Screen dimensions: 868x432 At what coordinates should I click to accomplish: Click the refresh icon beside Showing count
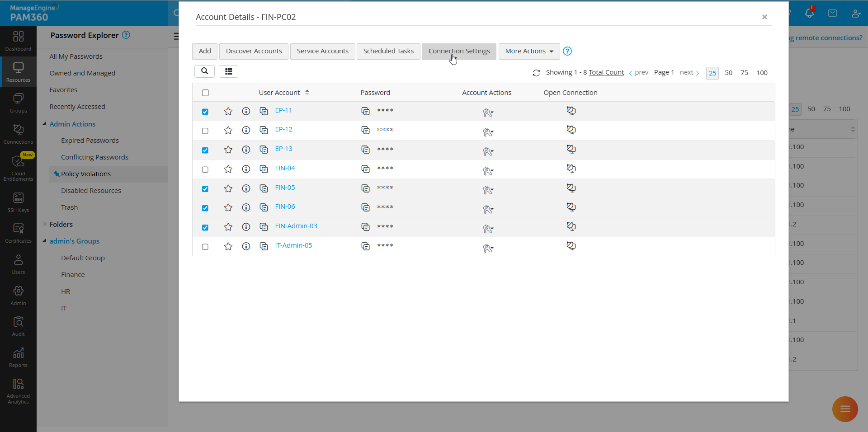pyautogui.click(x=536, y=73)
